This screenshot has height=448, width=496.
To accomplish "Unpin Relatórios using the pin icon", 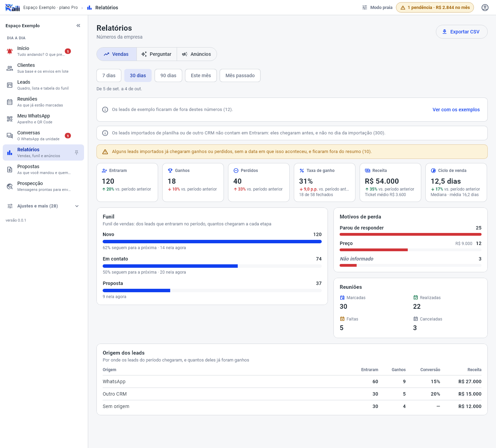I will (x=76, y=153).
